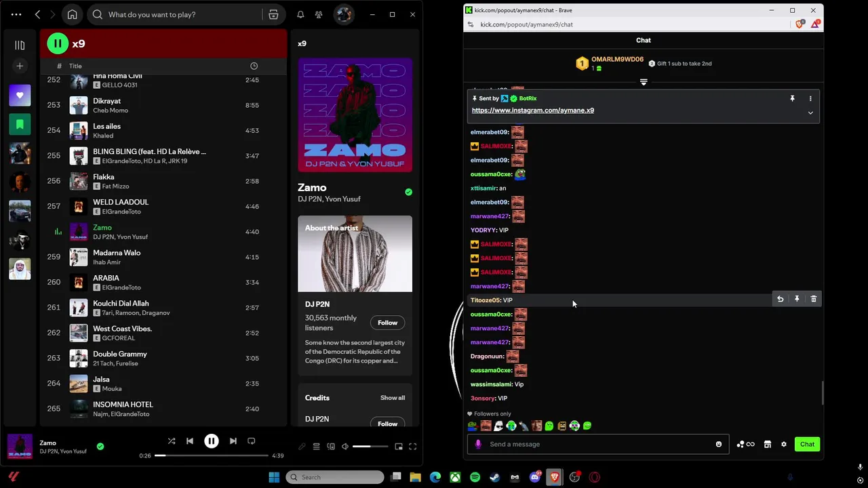Open the Instagram link in pinned Kick message
This screenshot has width=868, height=488.
[533, 110]
